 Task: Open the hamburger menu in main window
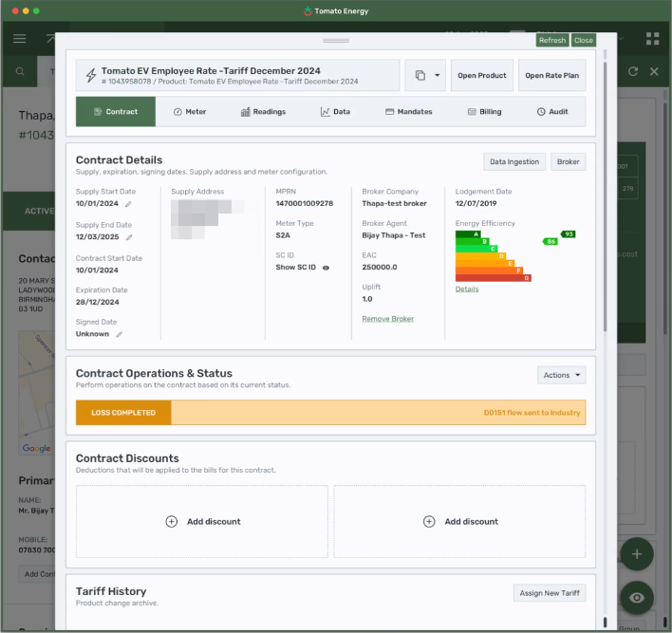[x=19, y=39]
